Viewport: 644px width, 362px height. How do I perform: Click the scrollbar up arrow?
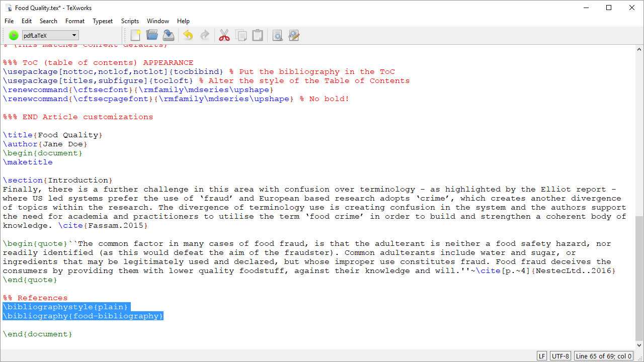pos(639,49)
